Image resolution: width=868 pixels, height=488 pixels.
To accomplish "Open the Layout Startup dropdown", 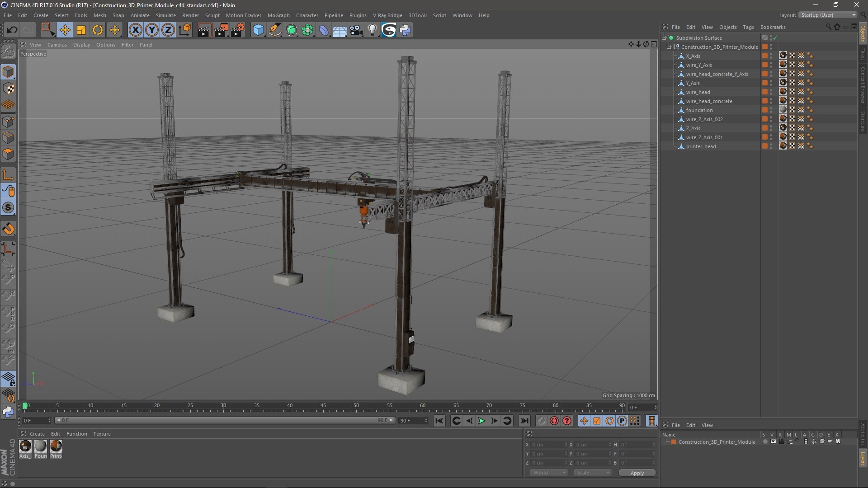I will [x=828, y=15].
